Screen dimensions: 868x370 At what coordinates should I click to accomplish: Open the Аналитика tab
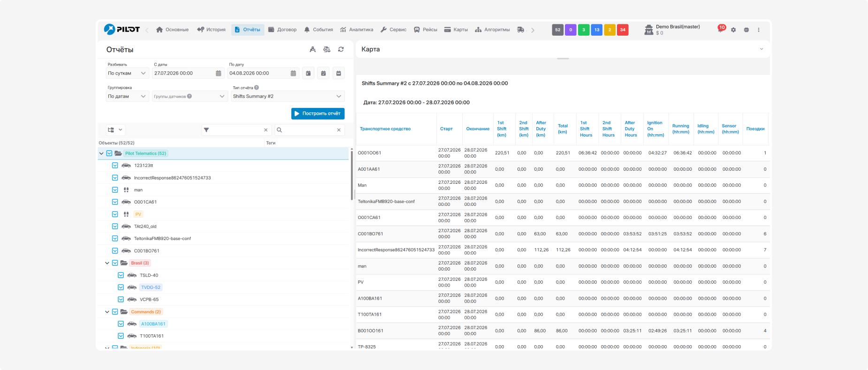(357, 30)
